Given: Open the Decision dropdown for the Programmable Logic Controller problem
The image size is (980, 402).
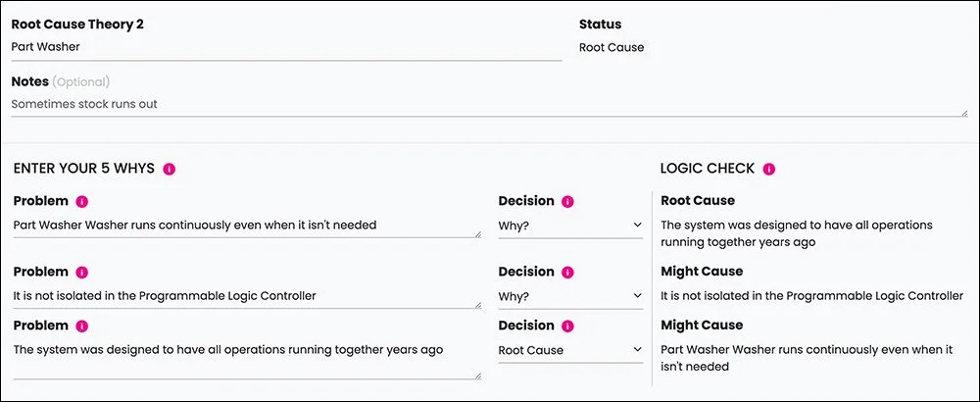Looking at the screenshot, I should tap(569, 296).
